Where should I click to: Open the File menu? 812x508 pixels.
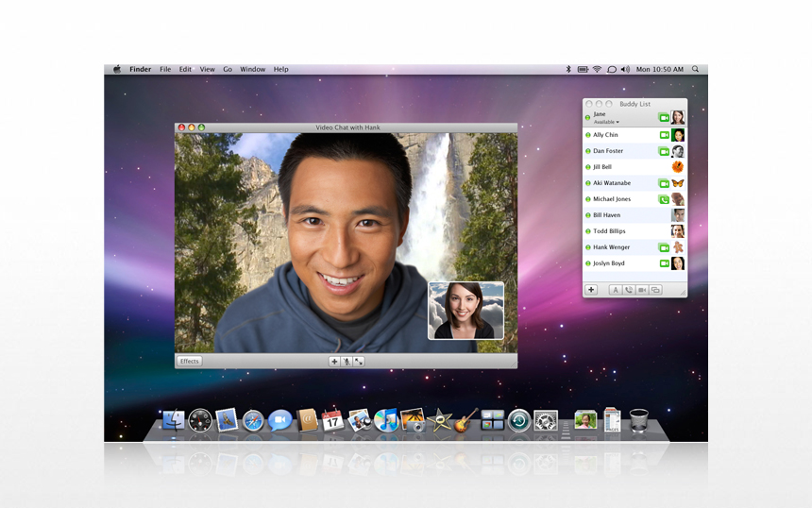[x=165, y=69]
